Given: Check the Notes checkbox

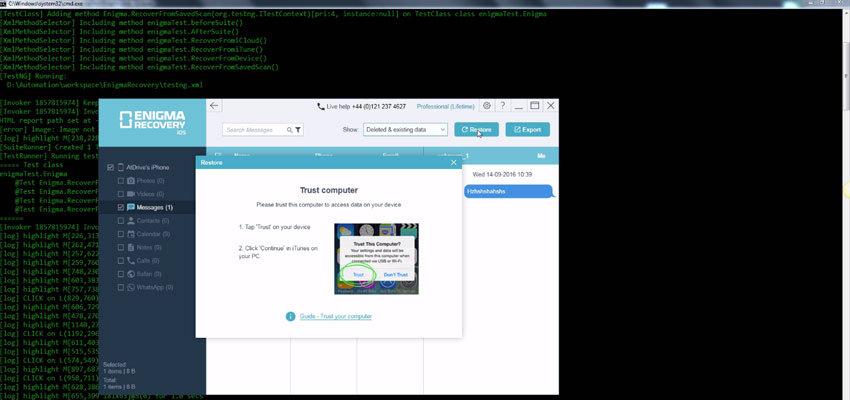Looking at the screenshot, I should click(120, 247).
